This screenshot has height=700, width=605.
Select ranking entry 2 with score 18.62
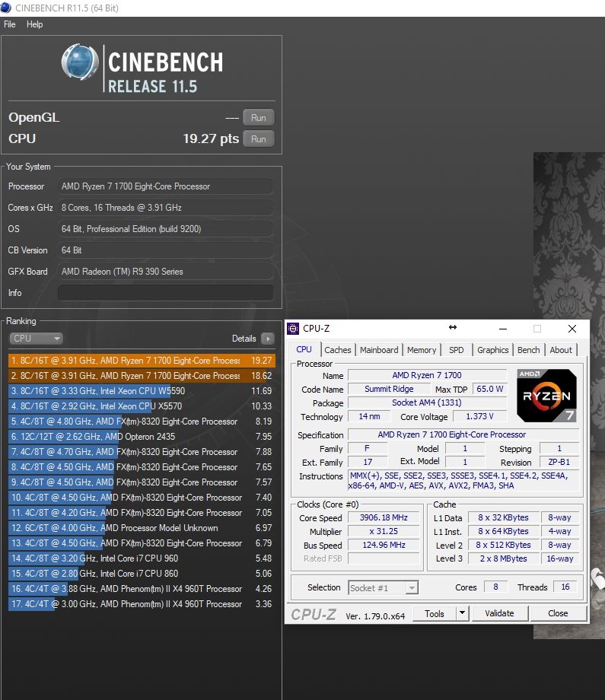click(142, 376)
